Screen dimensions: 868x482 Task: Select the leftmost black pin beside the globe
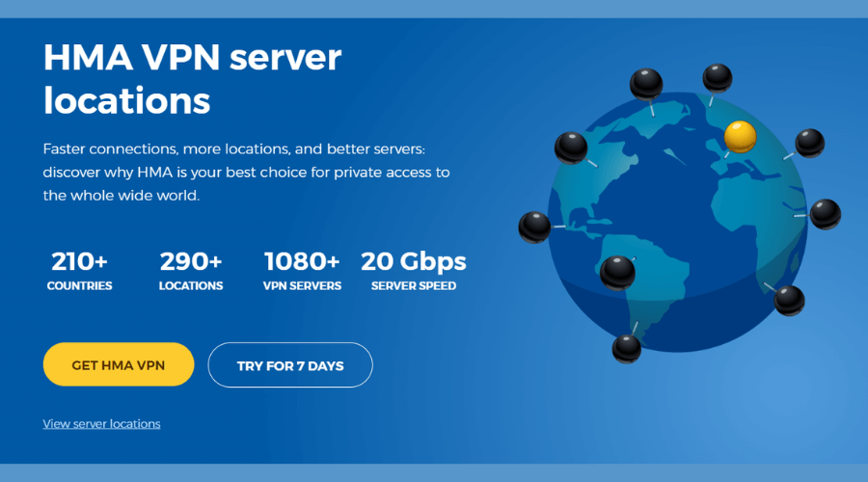(534, 227)
